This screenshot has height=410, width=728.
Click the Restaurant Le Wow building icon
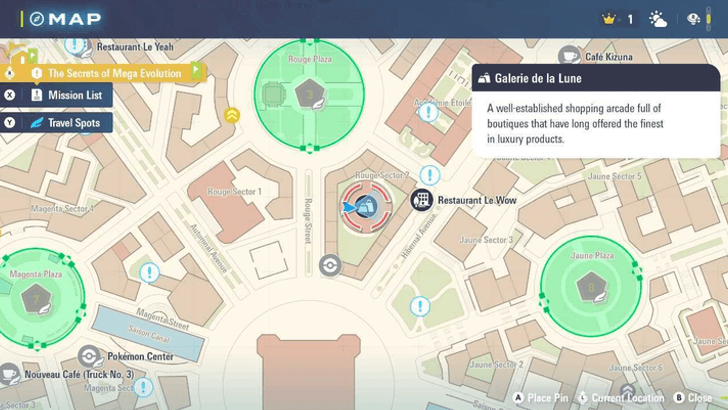tap(422, 200)
